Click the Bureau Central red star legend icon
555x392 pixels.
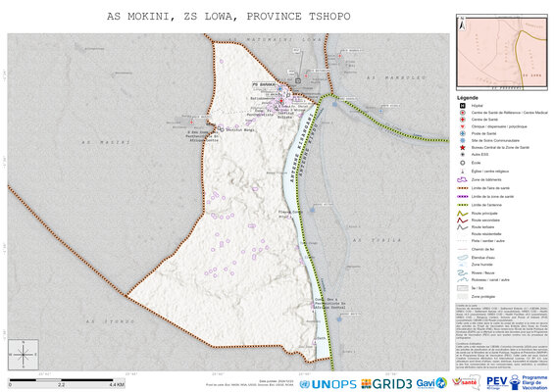(462, 148)
